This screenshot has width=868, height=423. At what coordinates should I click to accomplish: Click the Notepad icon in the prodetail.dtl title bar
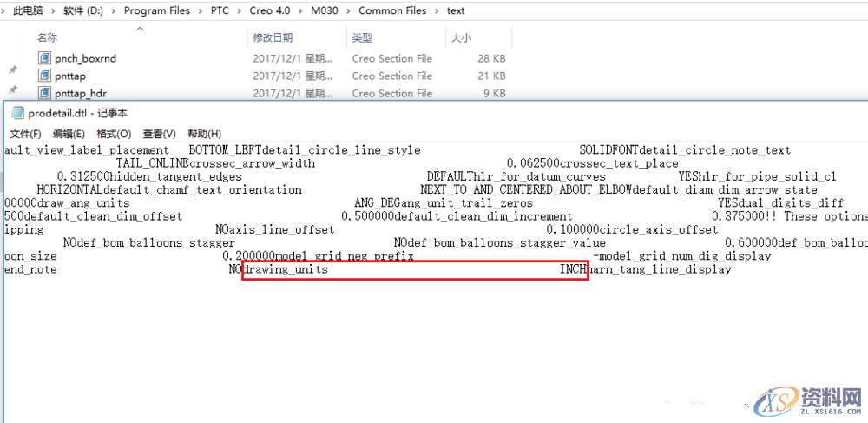point(16,113)
